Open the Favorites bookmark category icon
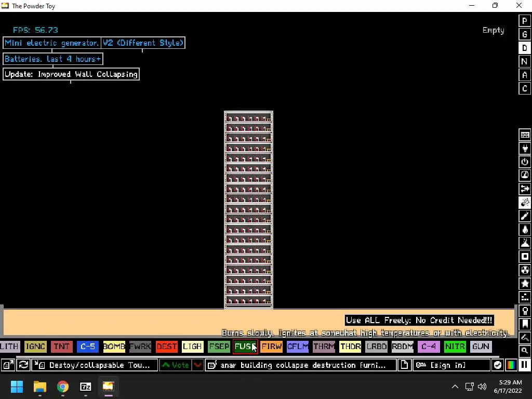This screenshot has height=399, width=532. point(525,324)
